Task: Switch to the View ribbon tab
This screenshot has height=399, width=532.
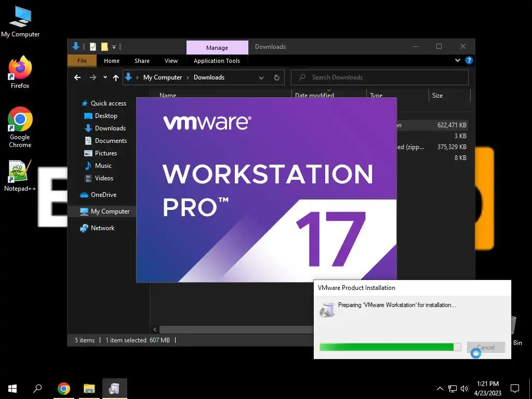Action: coord(171,61)
